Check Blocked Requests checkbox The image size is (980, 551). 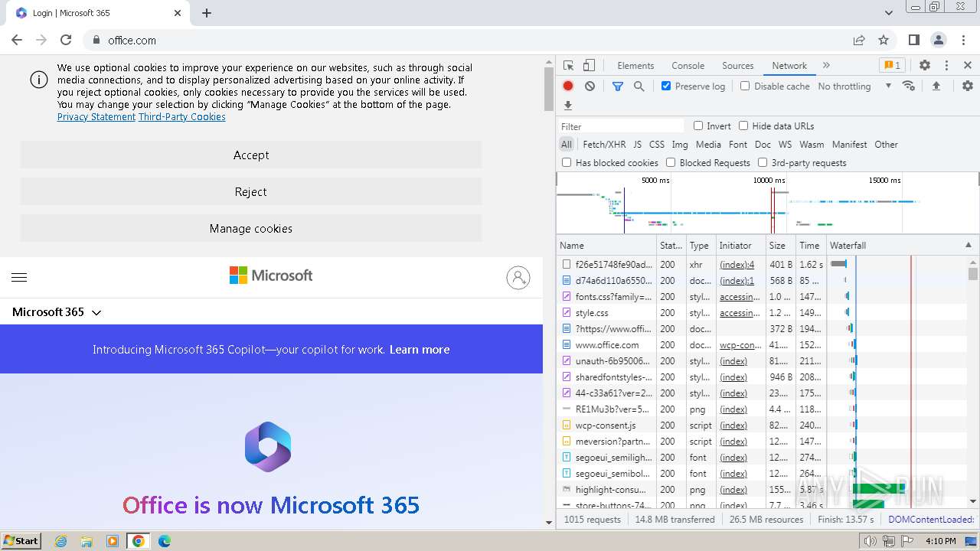coord(671,163)
